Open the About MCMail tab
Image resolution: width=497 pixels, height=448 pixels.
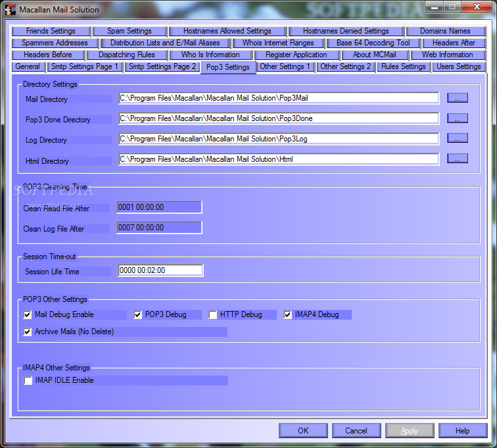(x=374, y=55)
